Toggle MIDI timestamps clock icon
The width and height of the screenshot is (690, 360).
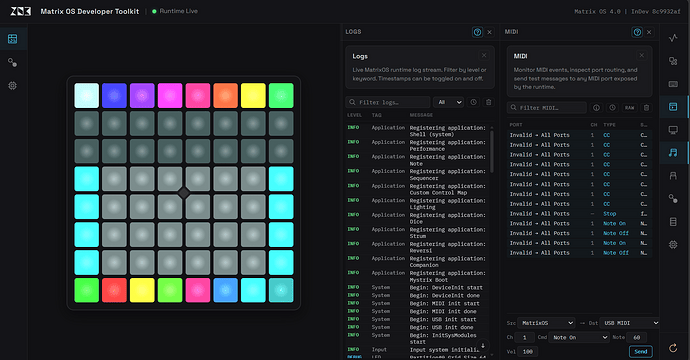[612, 107]
